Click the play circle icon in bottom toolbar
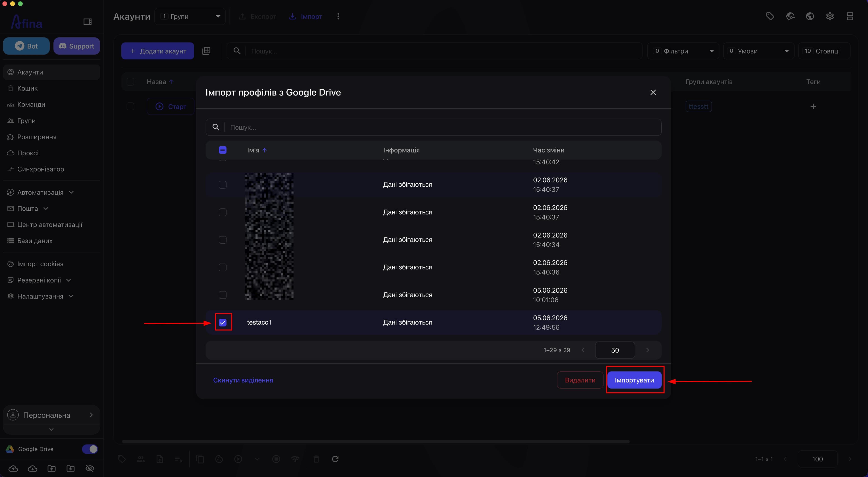This screenshot has width=868, height=477. click(x=238, y=459)
